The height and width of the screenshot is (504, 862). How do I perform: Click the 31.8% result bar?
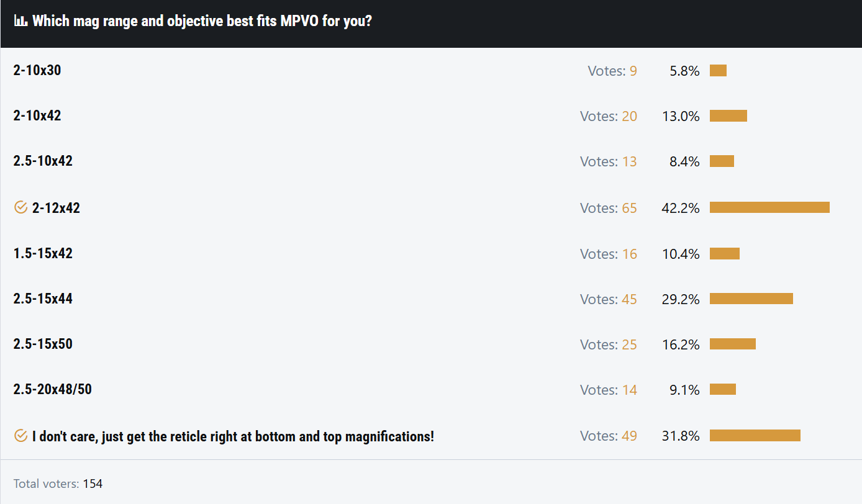tap(755, 436)
